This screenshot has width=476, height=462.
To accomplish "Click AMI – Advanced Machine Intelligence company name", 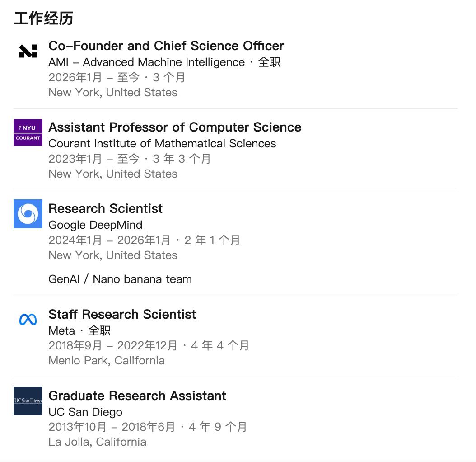I will point(146,62).
